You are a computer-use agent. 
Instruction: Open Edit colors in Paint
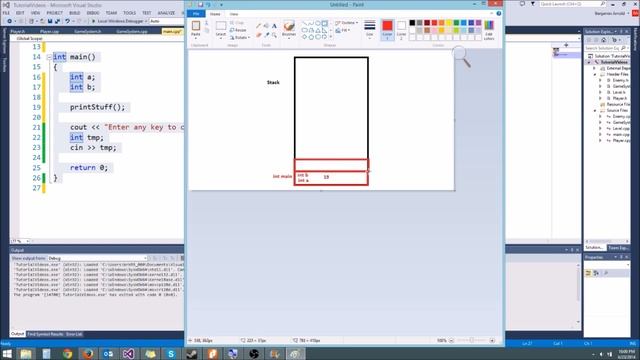click(x=489, y=30)
